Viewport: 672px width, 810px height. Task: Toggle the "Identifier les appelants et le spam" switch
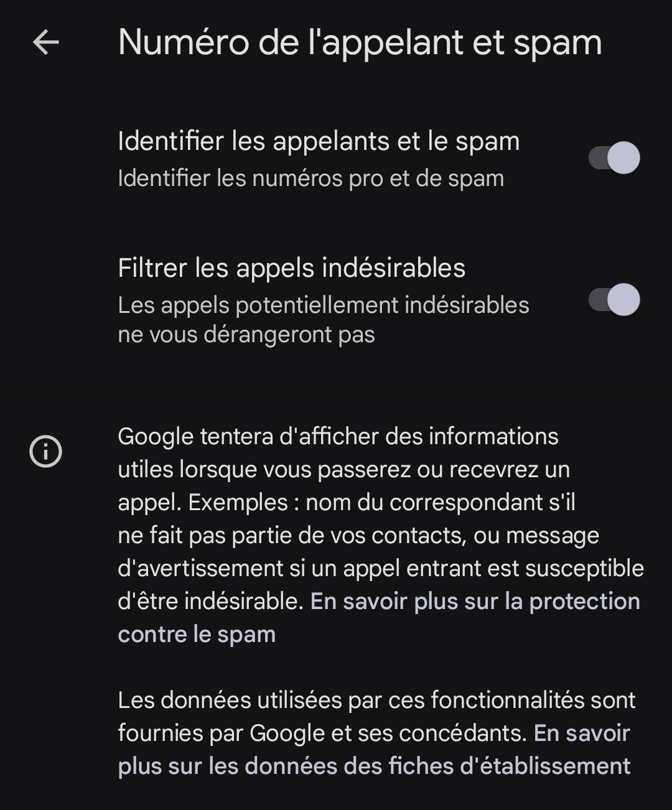click(x=614, y=158)
